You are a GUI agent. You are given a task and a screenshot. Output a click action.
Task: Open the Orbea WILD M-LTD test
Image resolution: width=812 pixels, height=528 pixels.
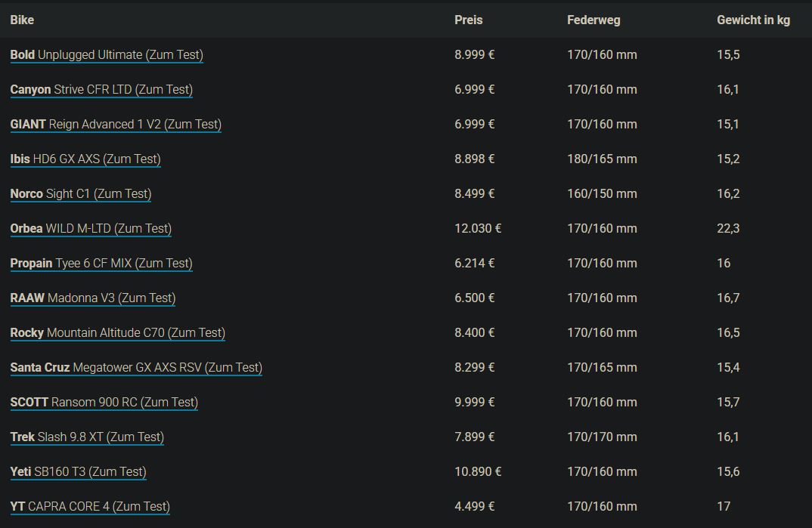tap(91, 229)
